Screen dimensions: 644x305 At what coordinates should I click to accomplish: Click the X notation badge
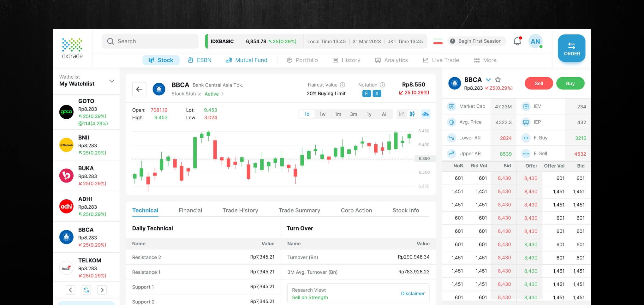click(x=377, y=93)
